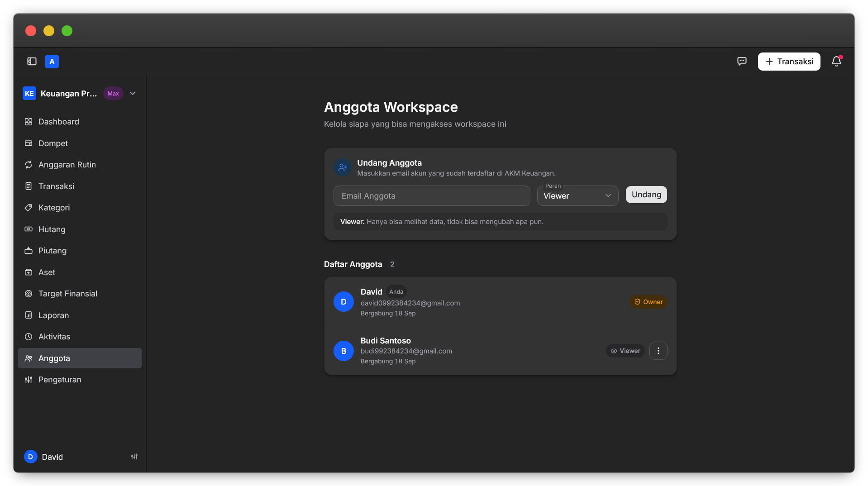Open Pengaturan settings
The width and height of the screenshot is (868, 486).
click(x=80, y=380)
